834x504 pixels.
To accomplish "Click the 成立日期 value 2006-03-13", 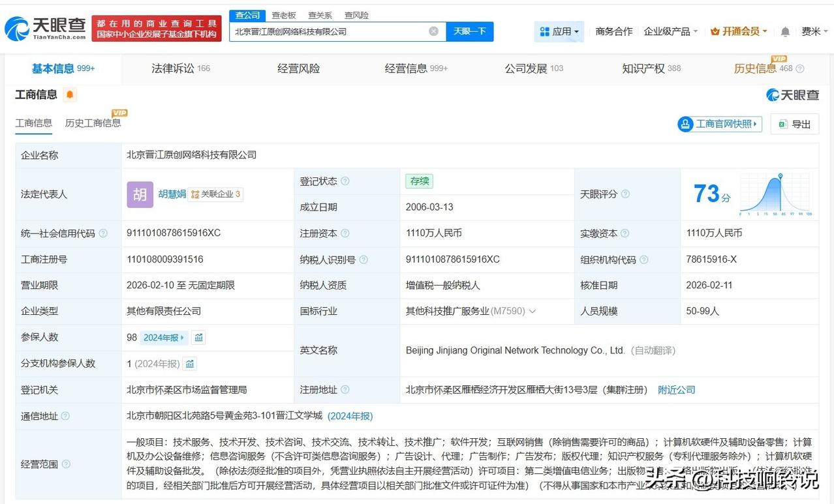I will [429, 207].
